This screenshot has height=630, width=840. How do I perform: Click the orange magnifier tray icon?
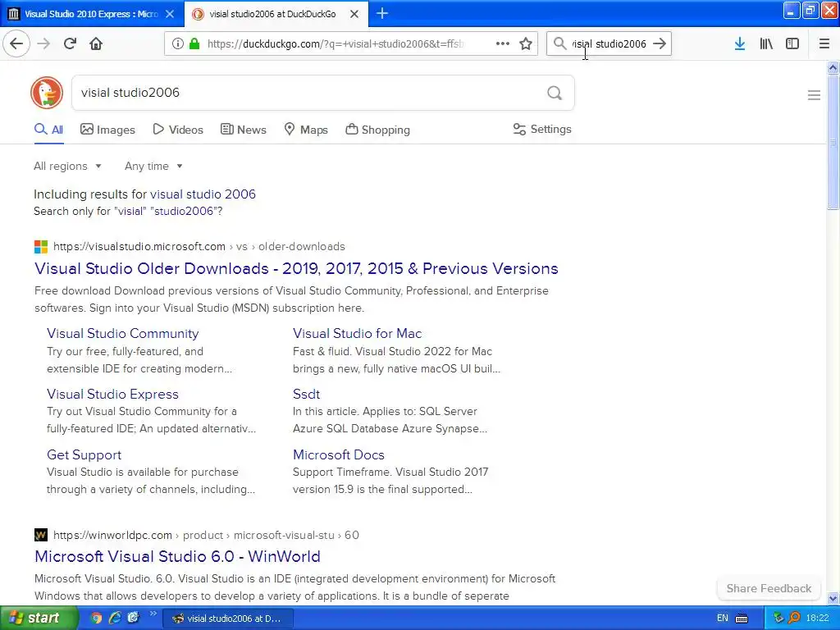(793, 619)
